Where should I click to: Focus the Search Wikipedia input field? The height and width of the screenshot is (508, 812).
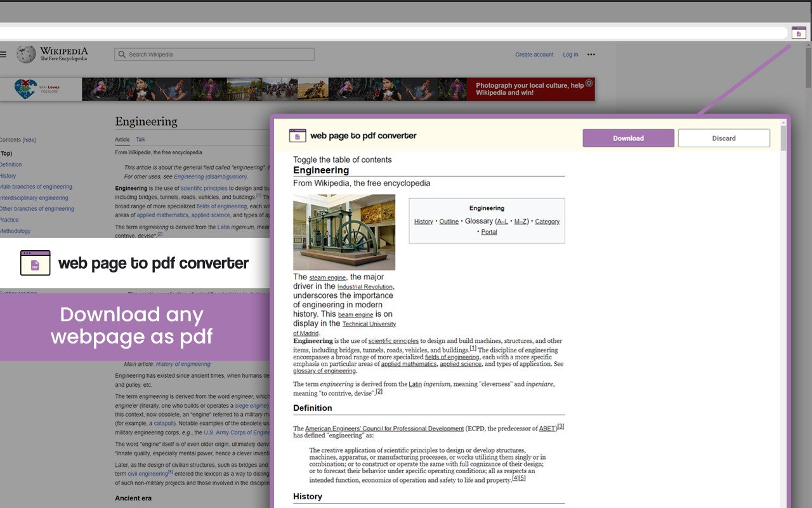pyautogui.click(x=214, y=55)
